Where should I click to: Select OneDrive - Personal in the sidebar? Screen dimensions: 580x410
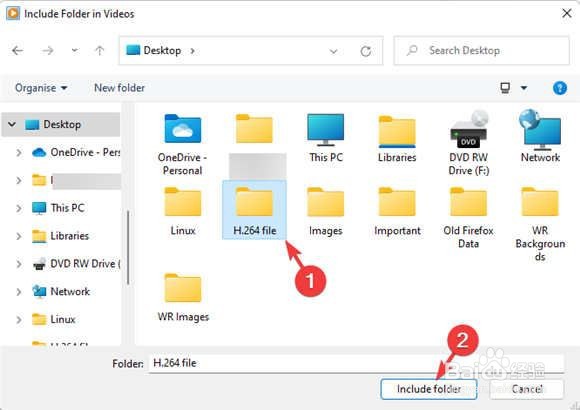click(x=76, y=152)
